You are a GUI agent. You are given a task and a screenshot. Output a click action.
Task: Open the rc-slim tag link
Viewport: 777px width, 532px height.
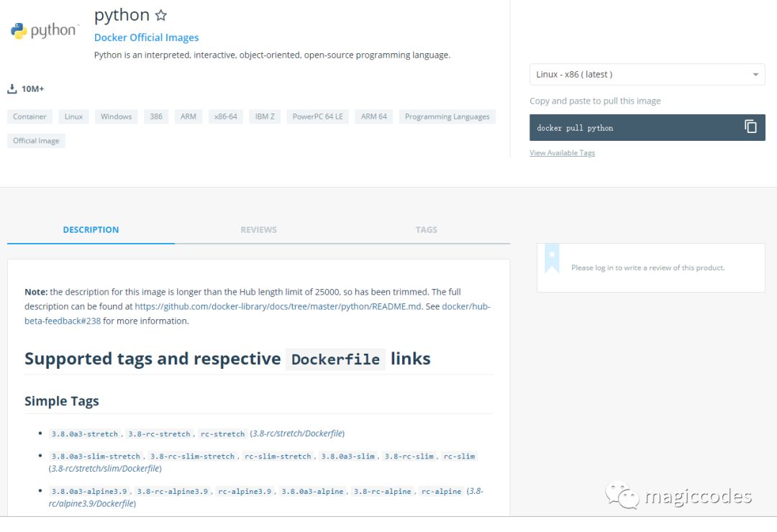click(x=459, y=457)
